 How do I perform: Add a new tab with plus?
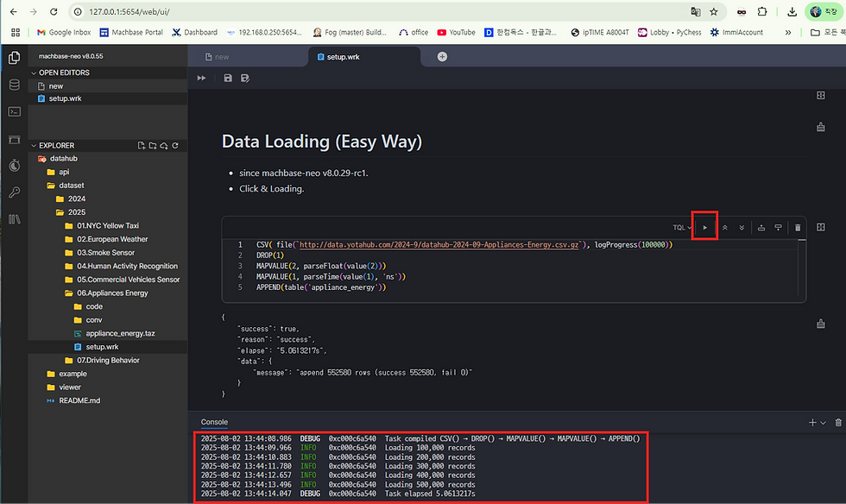pos(442,57)
